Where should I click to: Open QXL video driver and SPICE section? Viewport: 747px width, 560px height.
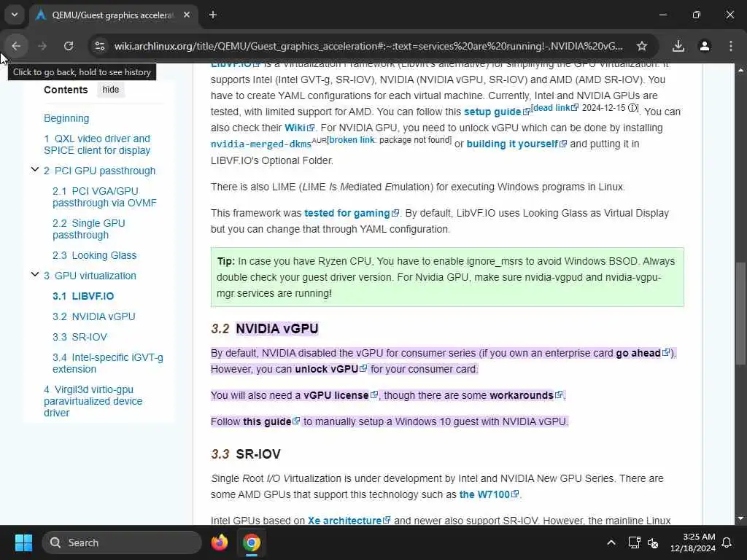[97, 144]
